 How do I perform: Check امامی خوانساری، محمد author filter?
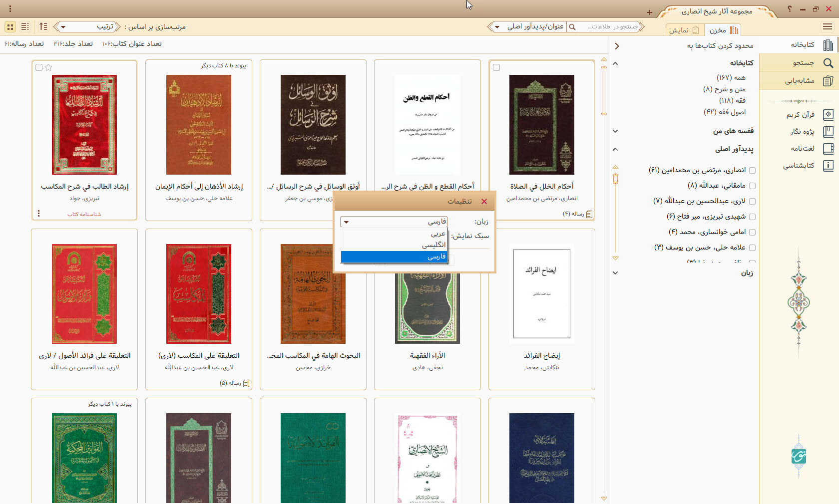753,232
